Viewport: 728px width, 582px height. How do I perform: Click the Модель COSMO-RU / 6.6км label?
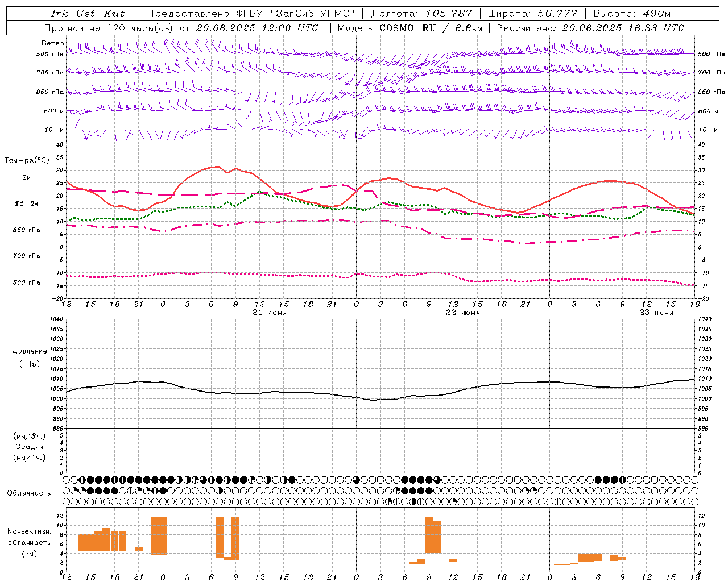(x=409, y=28)
